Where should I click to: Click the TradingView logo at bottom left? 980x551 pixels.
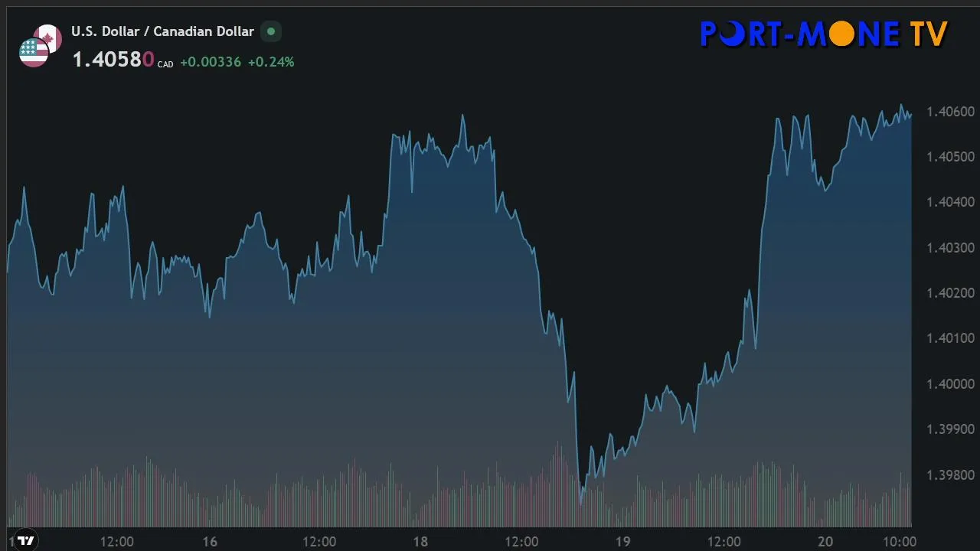click(x=26, y=541)
